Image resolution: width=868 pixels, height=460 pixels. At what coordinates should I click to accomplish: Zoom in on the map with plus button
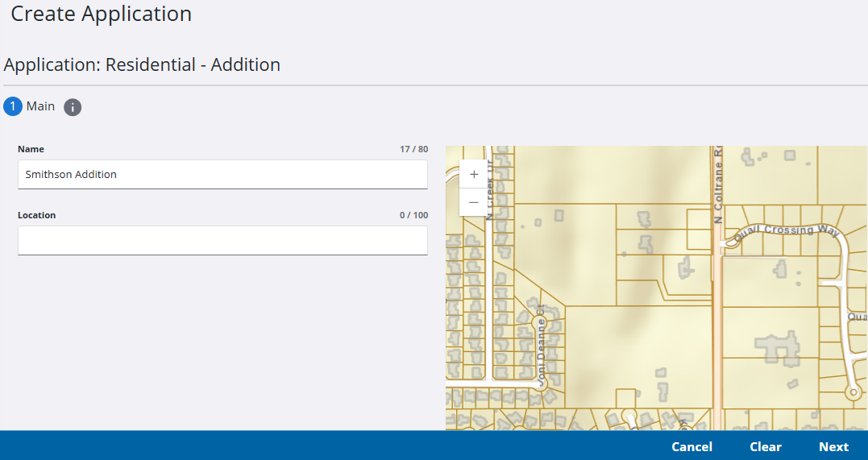click(x=473, y=174)
